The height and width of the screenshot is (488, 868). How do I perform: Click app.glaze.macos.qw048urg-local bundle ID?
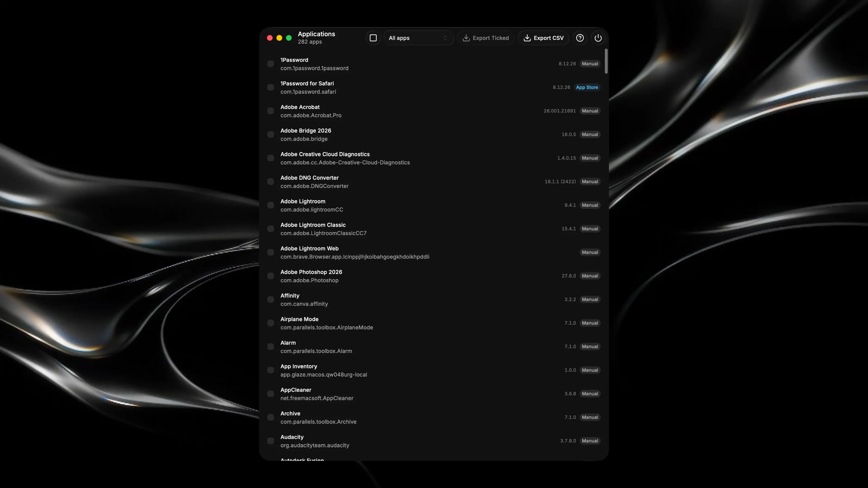coord(324,374)
